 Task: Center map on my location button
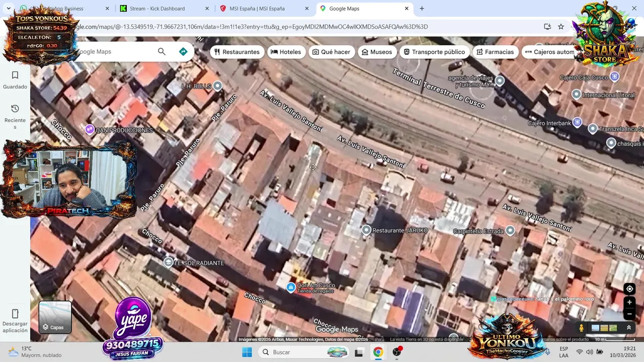629,289
